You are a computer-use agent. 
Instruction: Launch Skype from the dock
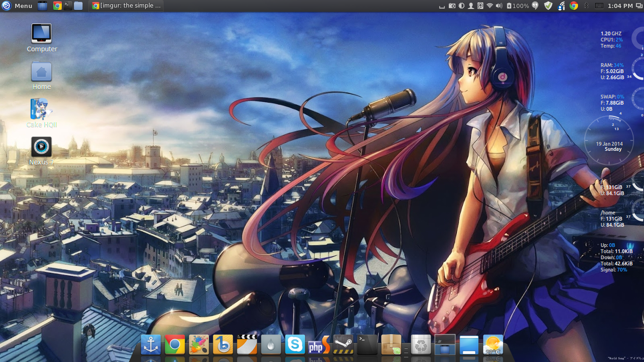pyautogui.click(x=295, y=345)
